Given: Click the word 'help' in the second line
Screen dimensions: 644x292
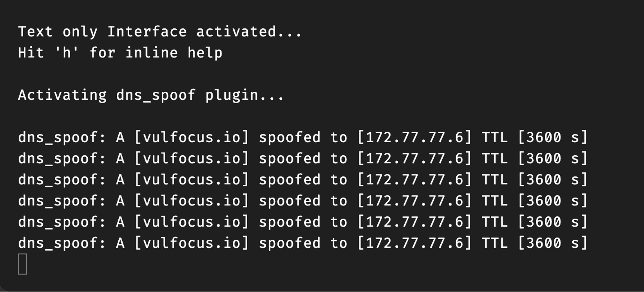Looking at the screenshot, I should click(x=205, y=53).
